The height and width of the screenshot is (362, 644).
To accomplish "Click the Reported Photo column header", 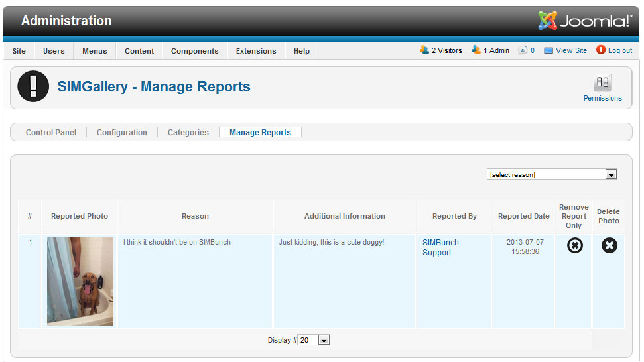I will 80,216.
